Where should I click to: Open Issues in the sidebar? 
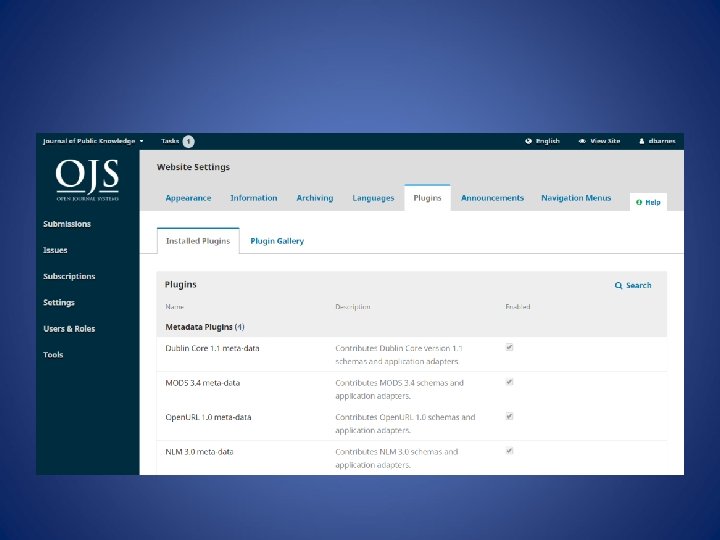[55, 250]
